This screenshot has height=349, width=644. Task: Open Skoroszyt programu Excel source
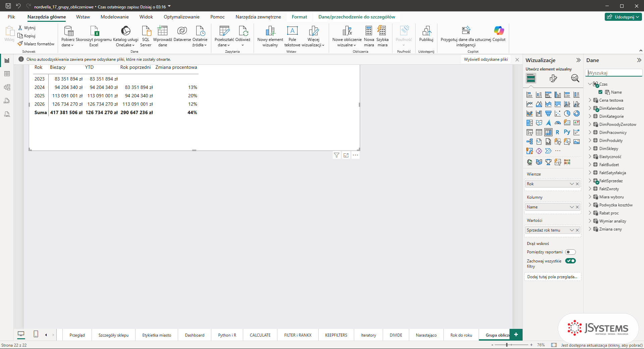point(94,36)
